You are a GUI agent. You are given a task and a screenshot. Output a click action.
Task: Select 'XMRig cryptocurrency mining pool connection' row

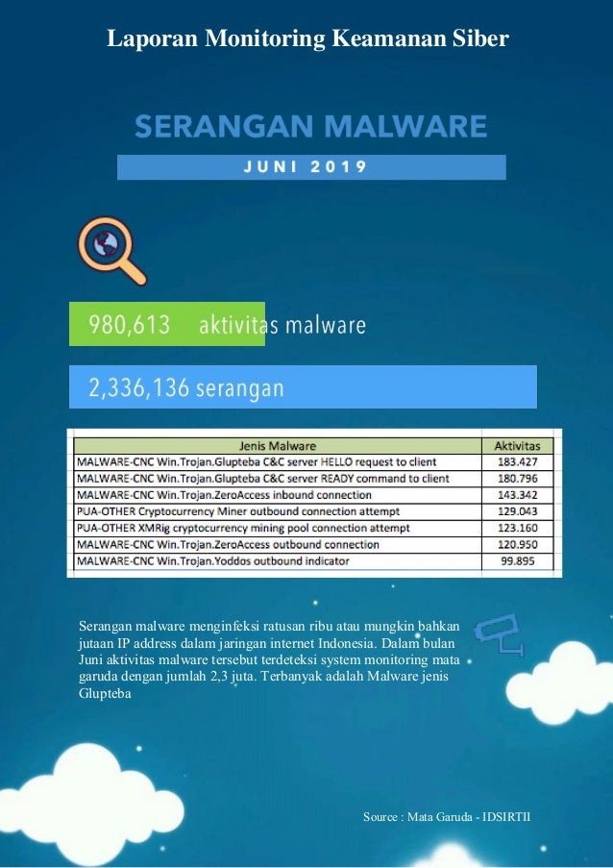[313, 528]
